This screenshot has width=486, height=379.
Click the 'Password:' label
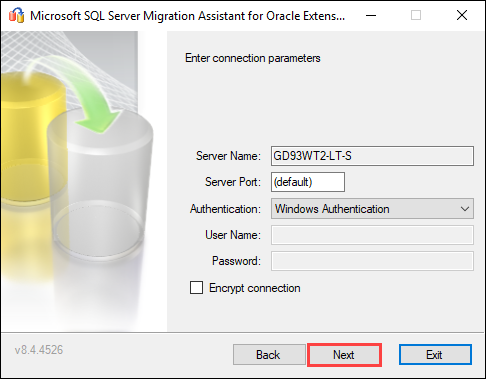[x=236, y=261]
